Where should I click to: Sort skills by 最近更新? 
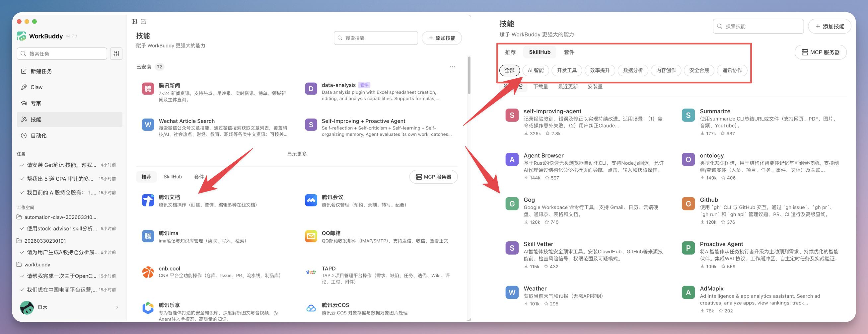[567, 87]
